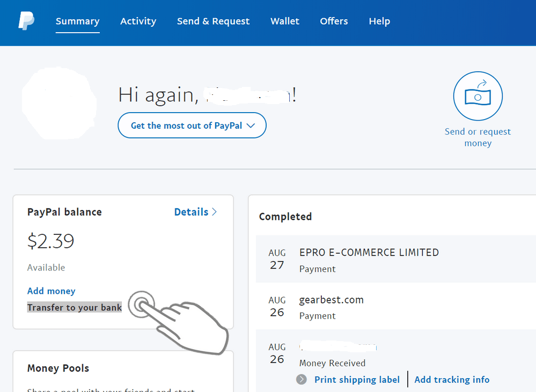Open the Wallet tab
The height and width of the screenshot is (392, 536).
[x=285, y=21]
